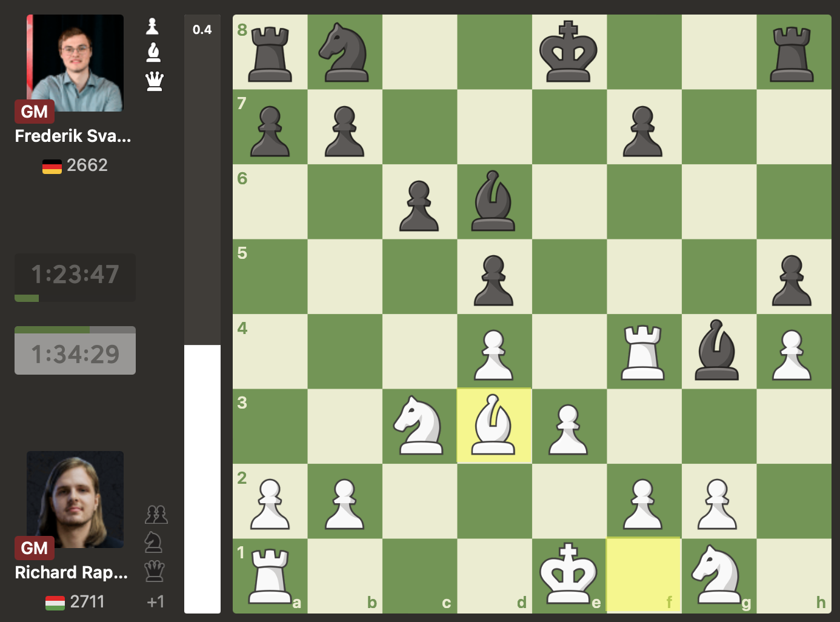Open Richard Rapport's profile photo
Viewport: 840px width, 622px height.
click(75, 500)
